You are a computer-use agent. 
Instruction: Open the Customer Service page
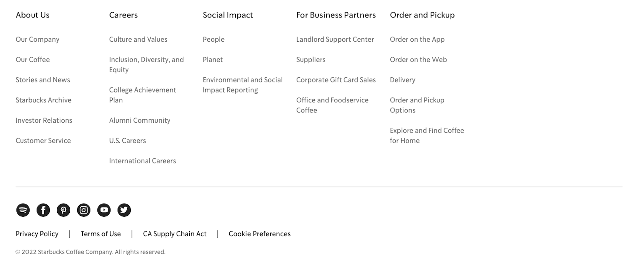(43, 141)
